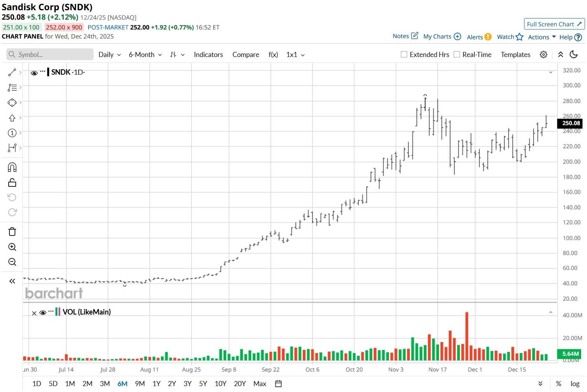Toggle the magnet snap mode
The width and height of the screenshot is (587, 392).
point(12,167)
